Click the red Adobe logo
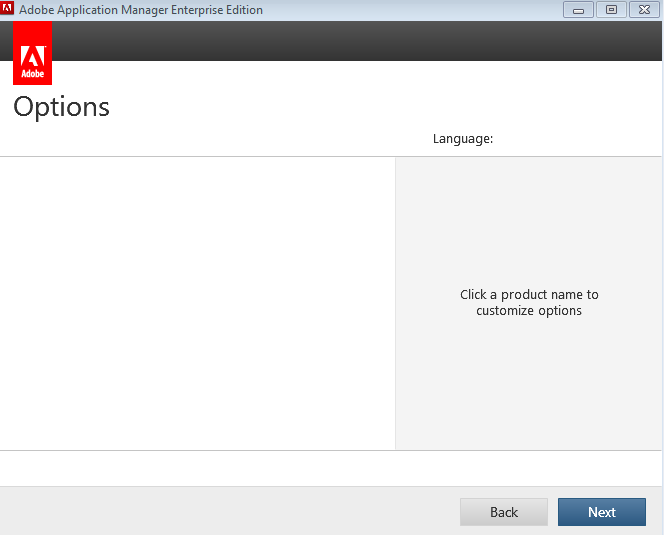 click(x=32, y=54)
